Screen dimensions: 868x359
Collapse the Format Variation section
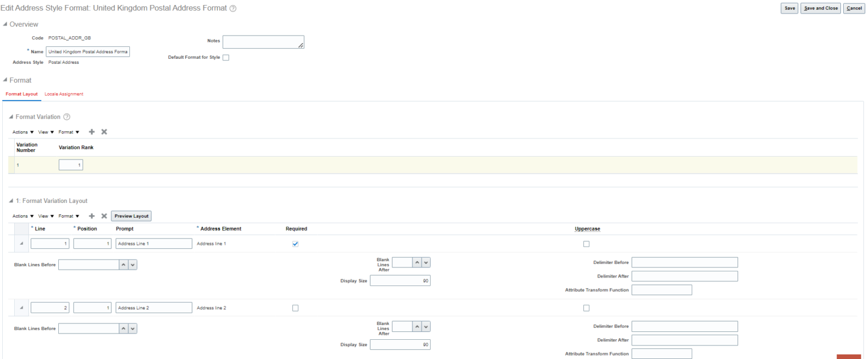(11, 117)
